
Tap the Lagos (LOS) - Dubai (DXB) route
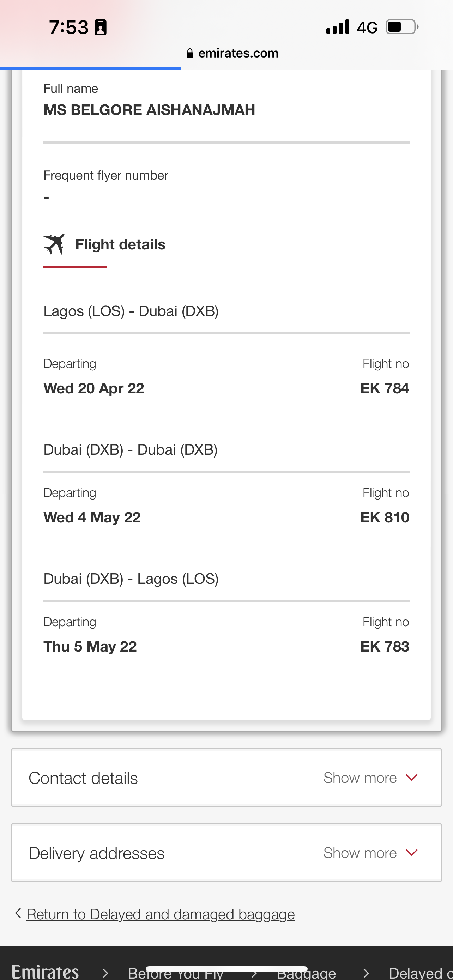[131, 311]
